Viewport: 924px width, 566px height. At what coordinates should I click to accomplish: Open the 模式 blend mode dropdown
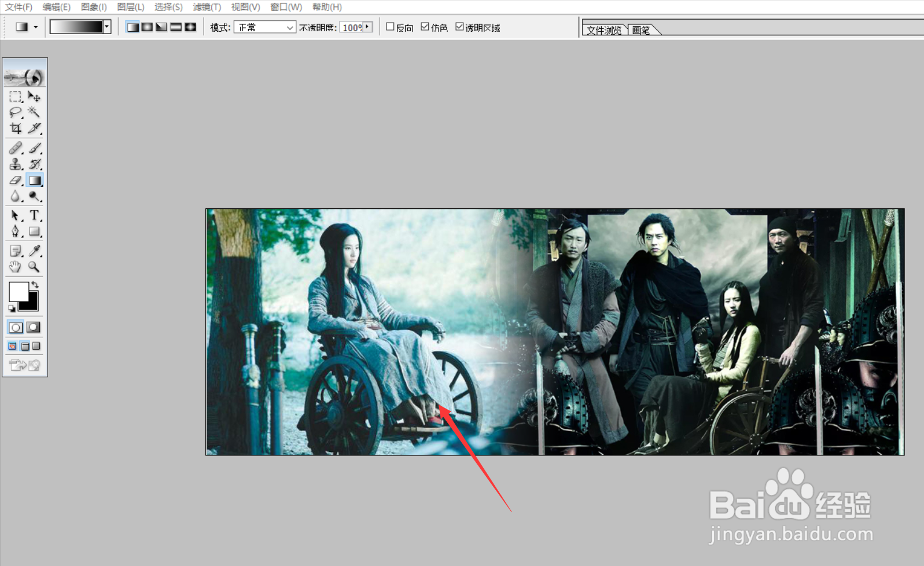pos(265,27)
